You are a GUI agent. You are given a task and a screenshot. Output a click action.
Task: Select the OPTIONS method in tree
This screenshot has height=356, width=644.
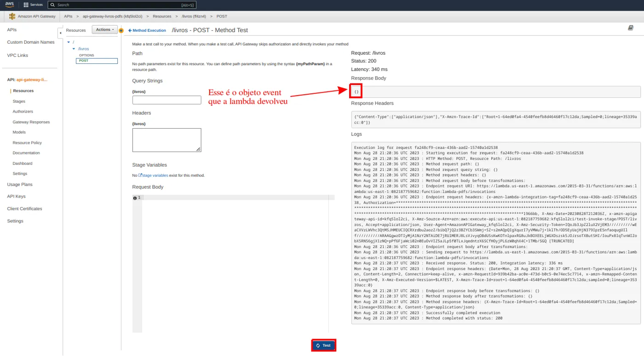click(86, 55)
